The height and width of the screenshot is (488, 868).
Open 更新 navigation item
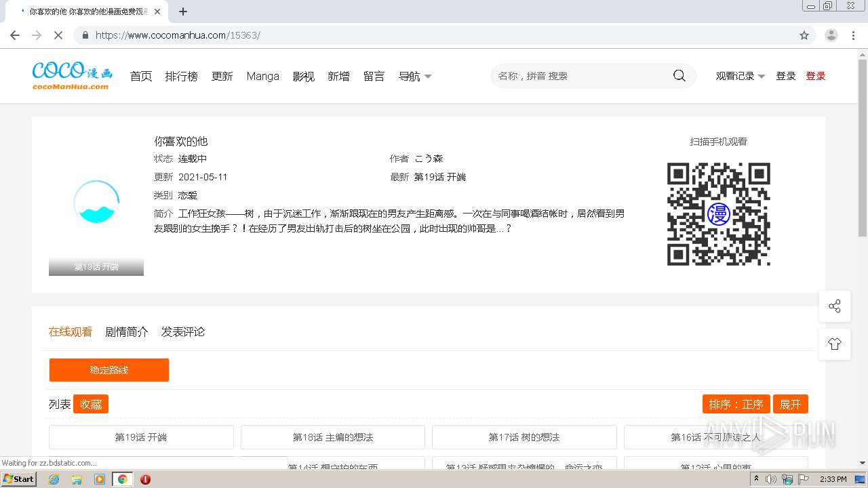(222, 77)
